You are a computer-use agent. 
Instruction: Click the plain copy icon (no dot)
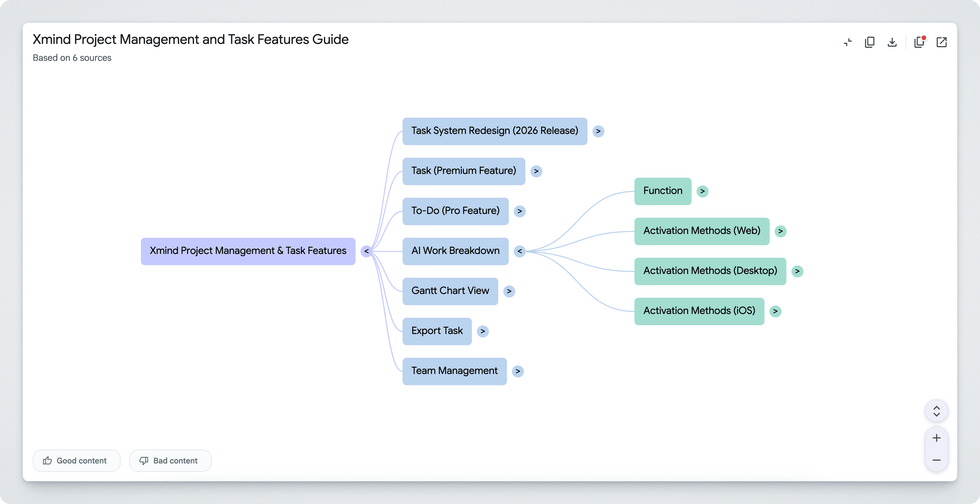click(870, 42)
